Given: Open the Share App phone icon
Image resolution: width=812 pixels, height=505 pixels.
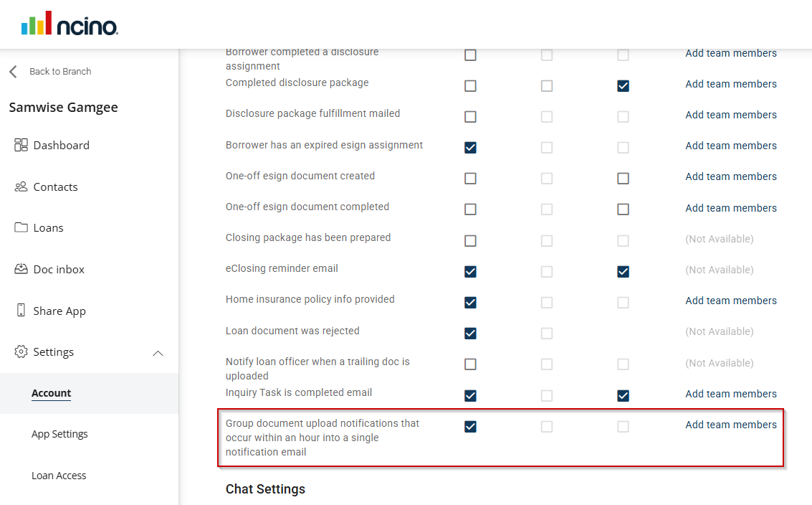Looking at the screenshot, I should click(x=21, y=311).
